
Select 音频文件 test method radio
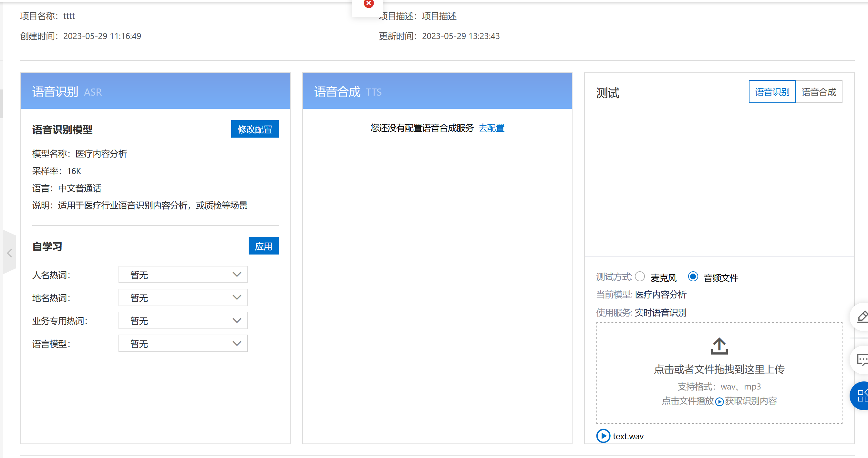tap(693, 277)
